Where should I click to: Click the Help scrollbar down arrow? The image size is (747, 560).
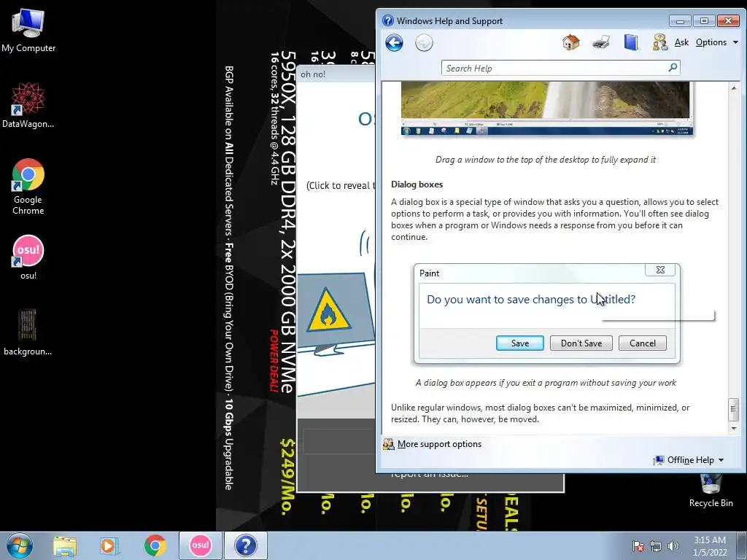coord(734,429)
